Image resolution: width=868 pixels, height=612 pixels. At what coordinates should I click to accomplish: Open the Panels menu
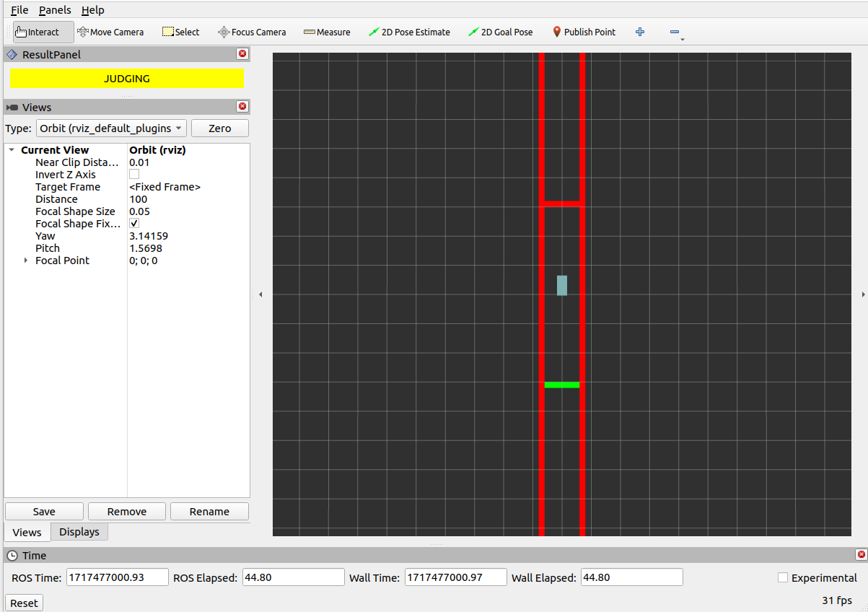pos(55,10)
